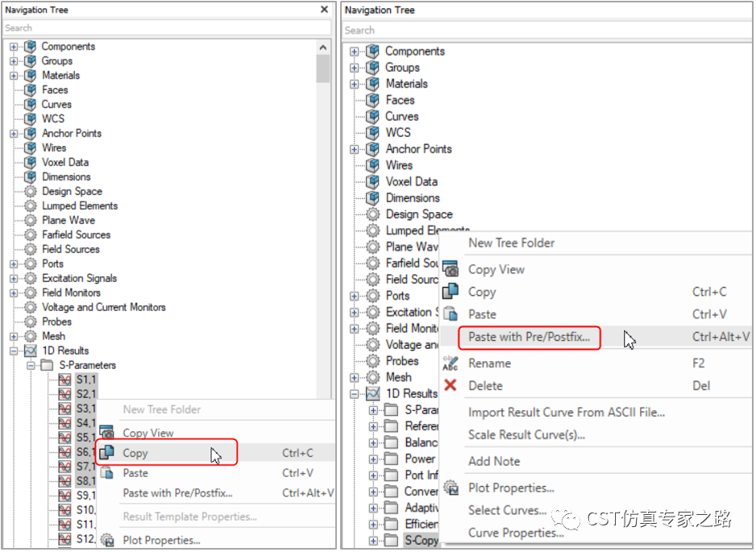This screenshot has width=756, height=552.
Task: Close the left Navigation Tree panel
Action: (x=325, y=10)
